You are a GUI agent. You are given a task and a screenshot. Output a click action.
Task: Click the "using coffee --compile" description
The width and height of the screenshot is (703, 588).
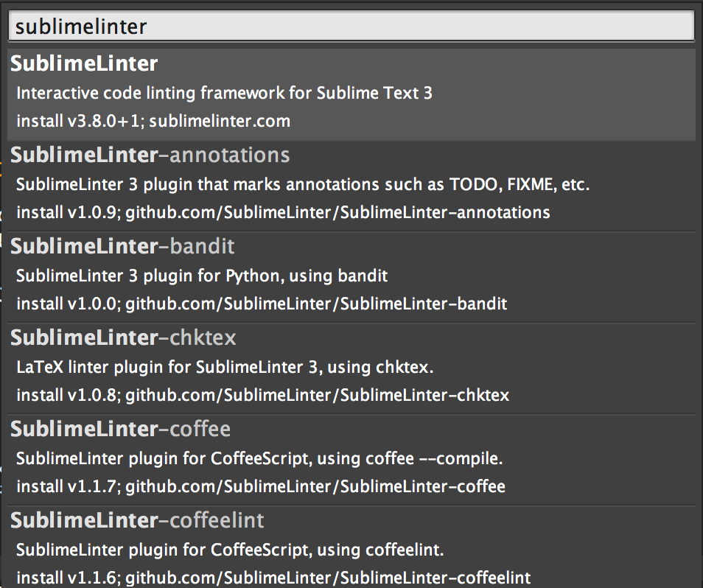pyautogui.click(x=259, y=458)
